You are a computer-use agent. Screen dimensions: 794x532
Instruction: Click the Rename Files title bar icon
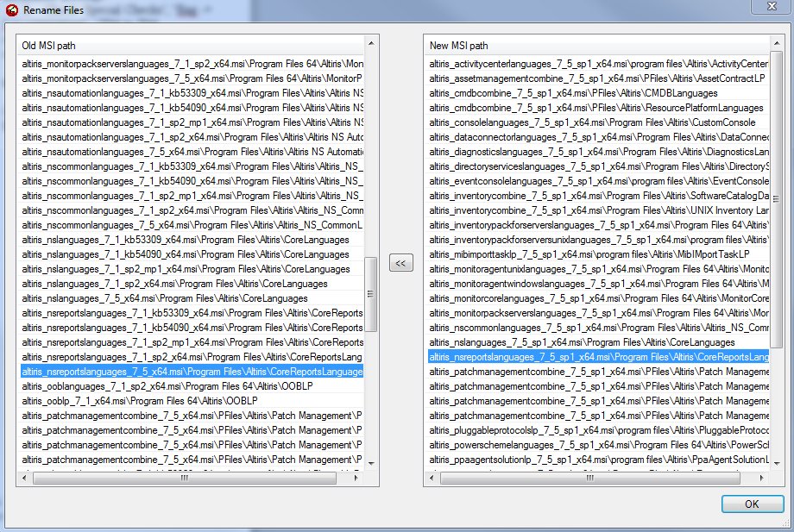(x=11, y=10)
